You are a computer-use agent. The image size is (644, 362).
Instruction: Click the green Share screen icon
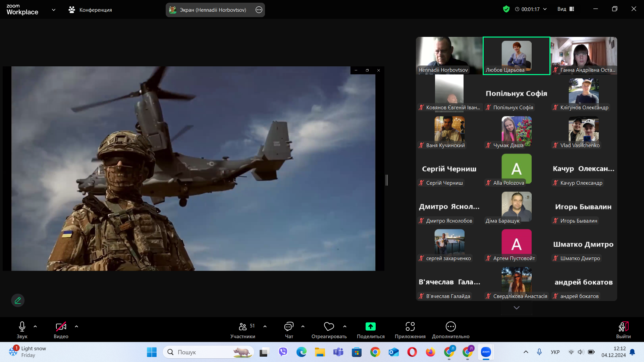click(370, 326)
